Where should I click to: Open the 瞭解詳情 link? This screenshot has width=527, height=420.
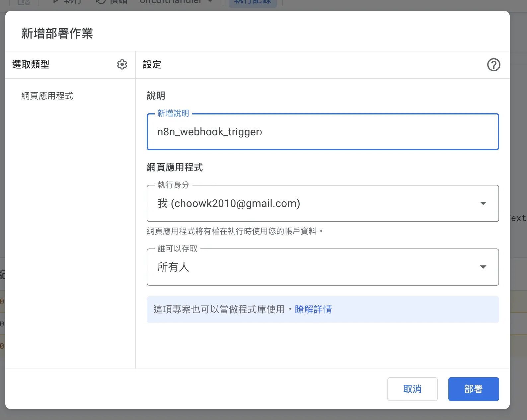point(313,309)
